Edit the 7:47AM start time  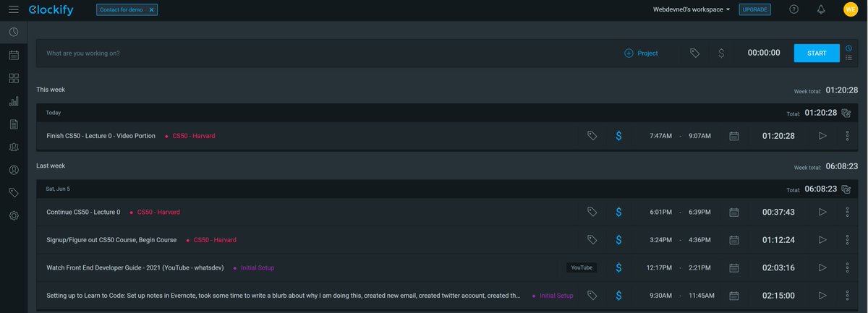[x=660, y=136]
